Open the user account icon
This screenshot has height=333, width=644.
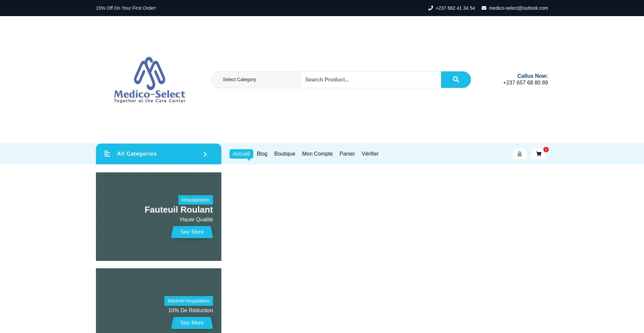(x=519, y=154)
